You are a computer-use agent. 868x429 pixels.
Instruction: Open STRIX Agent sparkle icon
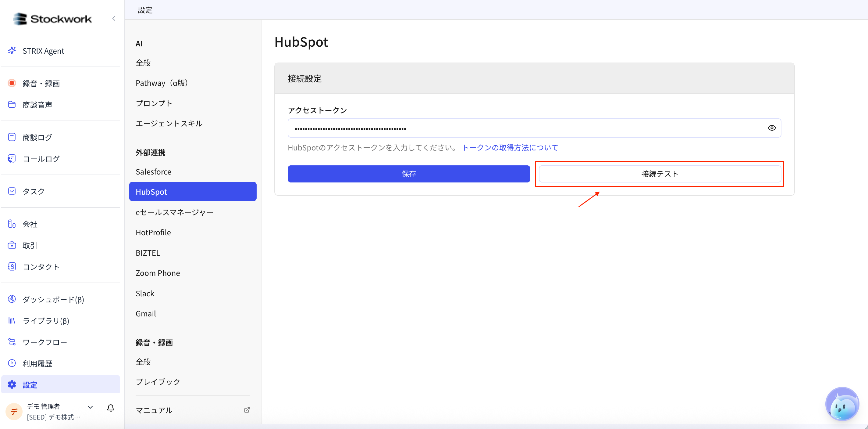pyautogui.click(x=12, y=51)
